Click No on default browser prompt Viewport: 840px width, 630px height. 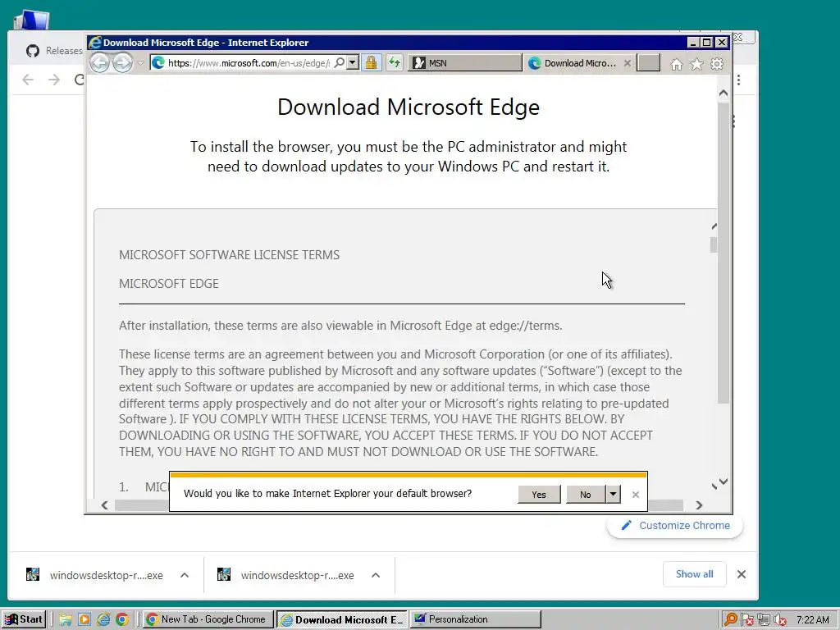coord(586,495)
